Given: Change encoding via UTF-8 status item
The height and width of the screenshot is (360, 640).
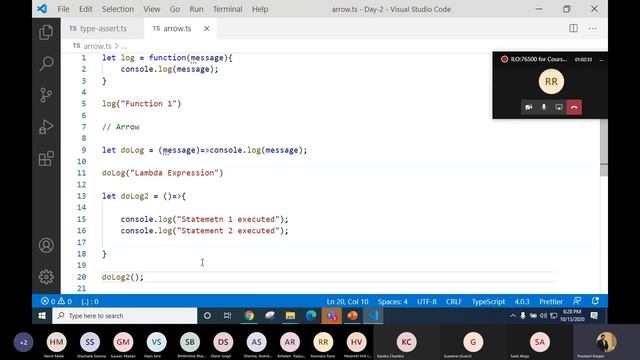Looking at the screenshot, I should [427, 302].
